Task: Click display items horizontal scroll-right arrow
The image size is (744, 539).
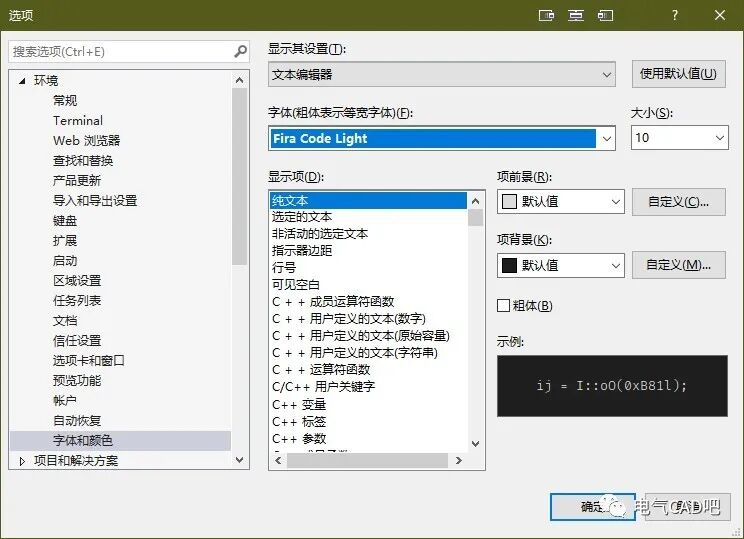Action: [x=458, y=460]
